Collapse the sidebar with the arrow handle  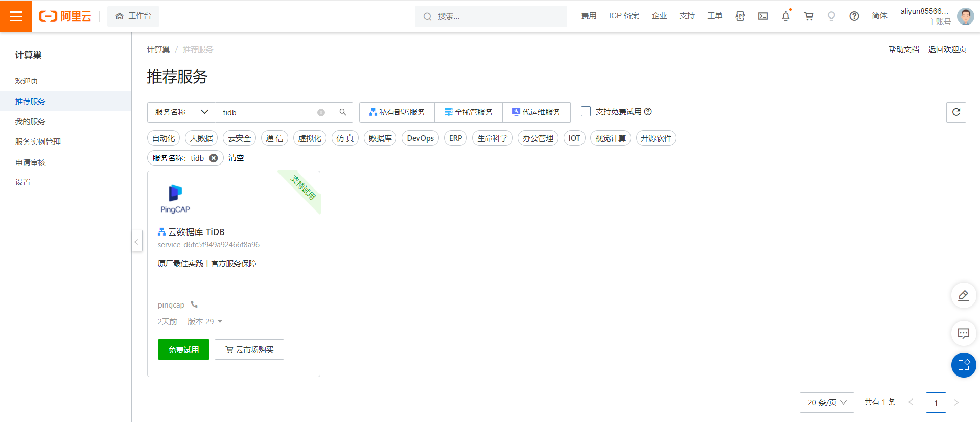(x=136, y=241)
